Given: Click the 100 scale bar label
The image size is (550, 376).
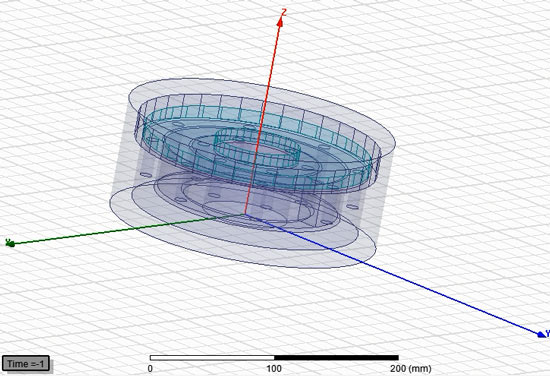Looking at the screenshot, I should tap(274, 369).
